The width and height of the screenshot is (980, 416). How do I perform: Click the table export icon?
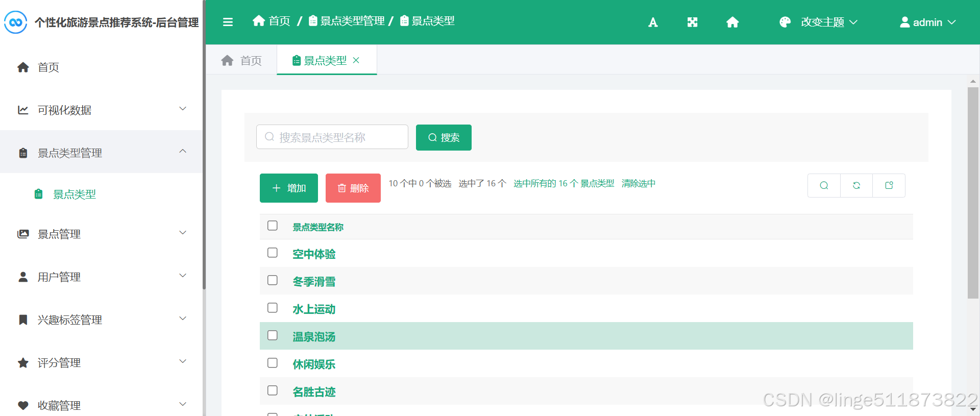coord(889,185)
